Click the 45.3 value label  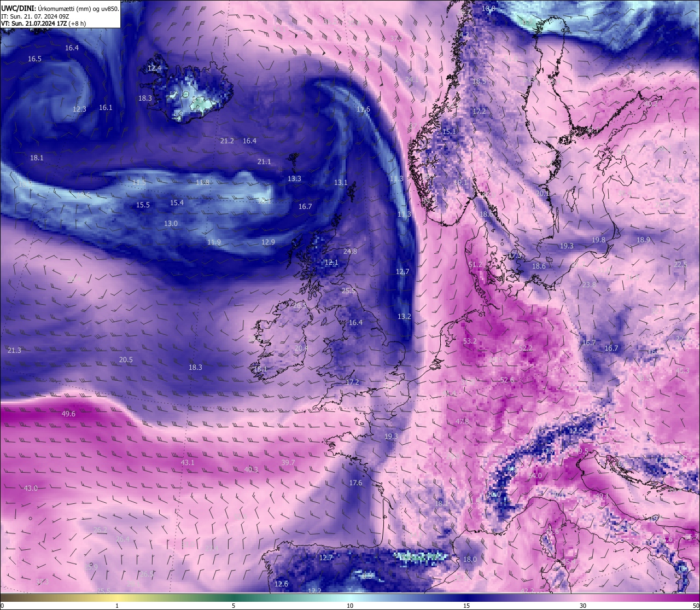coord(682,370)
